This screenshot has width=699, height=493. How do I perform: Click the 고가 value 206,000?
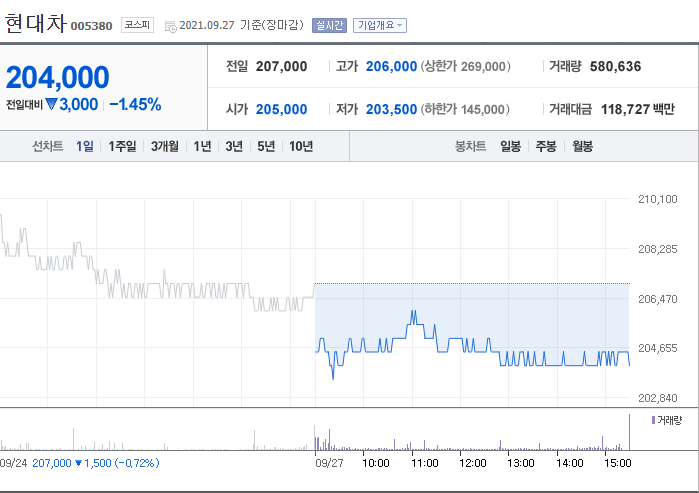[391, 66]
